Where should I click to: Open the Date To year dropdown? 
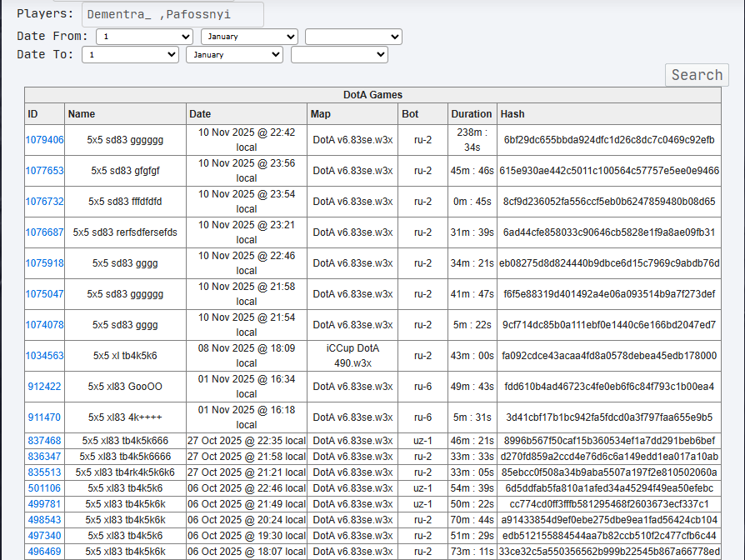click(339, 55)
